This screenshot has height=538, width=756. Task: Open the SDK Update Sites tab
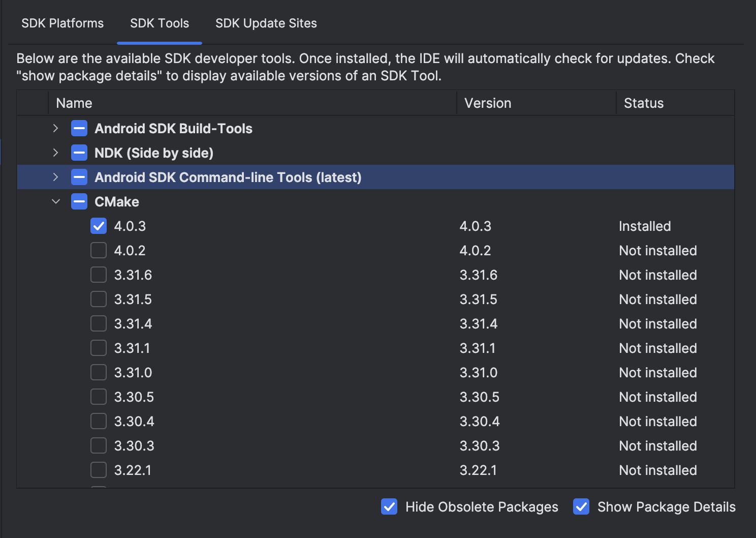266,23
